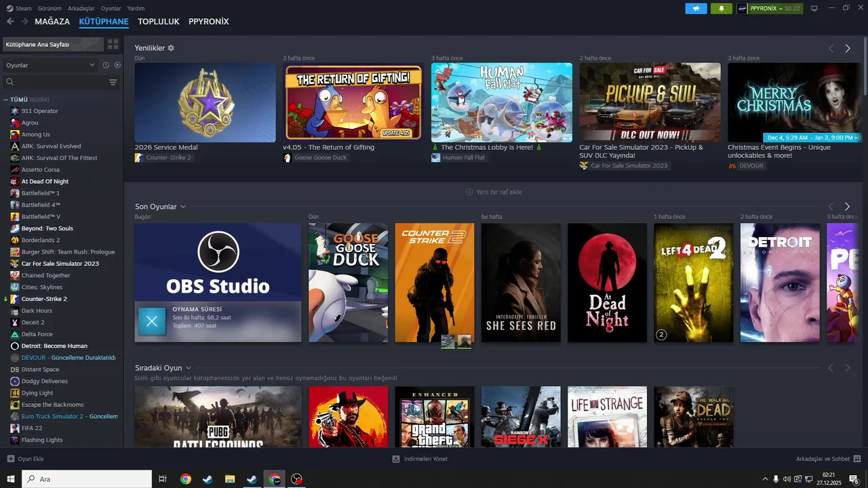Click the close X on OBS Studio card
The width and height of the screenshot is (868, 488).
(x=152, y=322)
